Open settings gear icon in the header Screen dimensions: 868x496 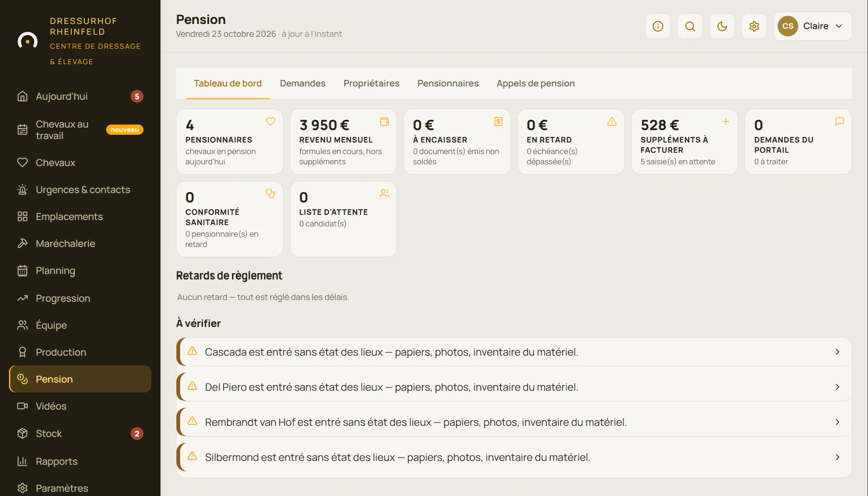(x=754, y=26)
